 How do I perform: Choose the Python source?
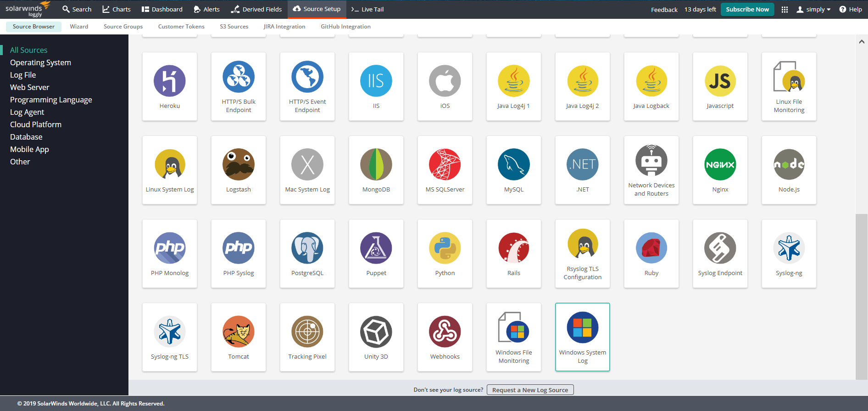(445, 253)
